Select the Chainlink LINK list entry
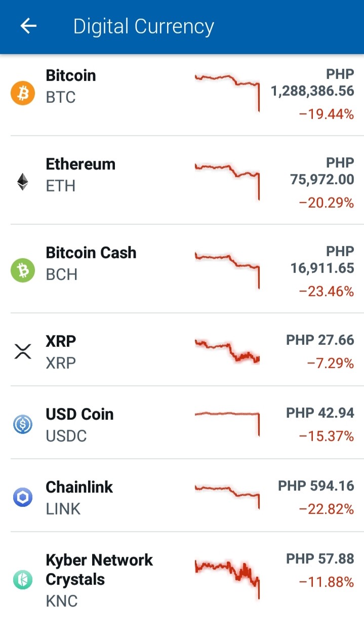 tap(182, 495)
